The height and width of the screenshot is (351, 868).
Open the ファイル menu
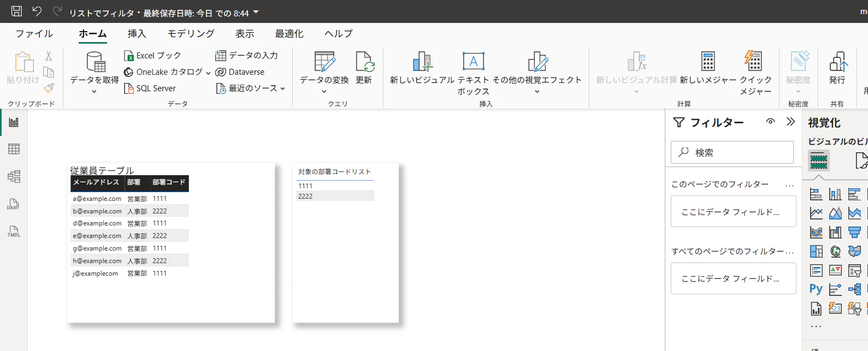pos(34,34)
